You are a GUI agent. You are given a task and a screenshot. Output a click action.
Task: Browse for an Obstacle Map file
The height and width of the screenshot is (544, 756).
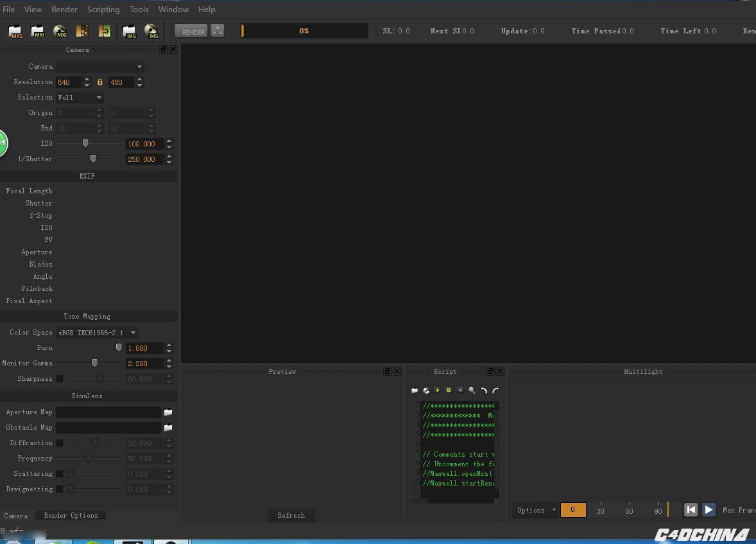pos(168,428)
